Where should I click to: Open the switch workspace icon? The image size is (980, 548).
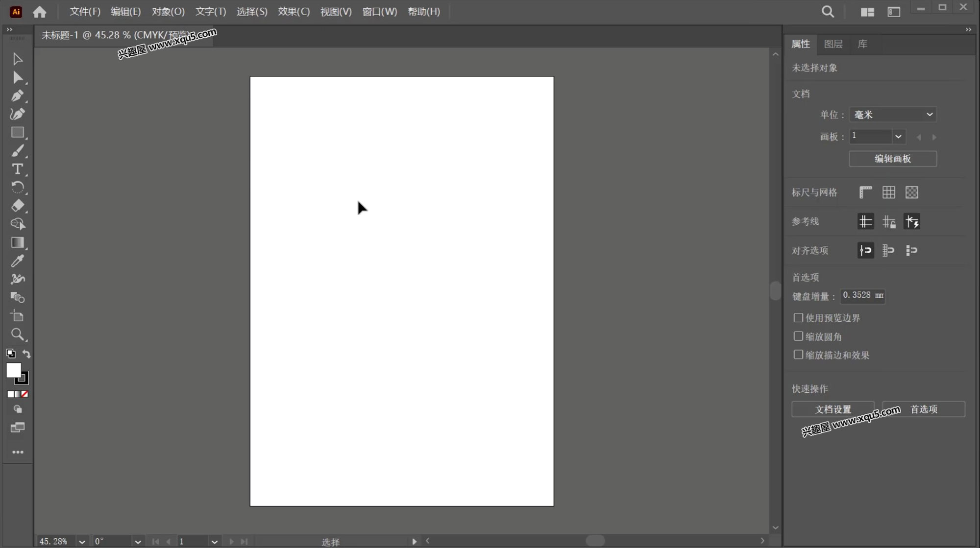coord(894,12)
